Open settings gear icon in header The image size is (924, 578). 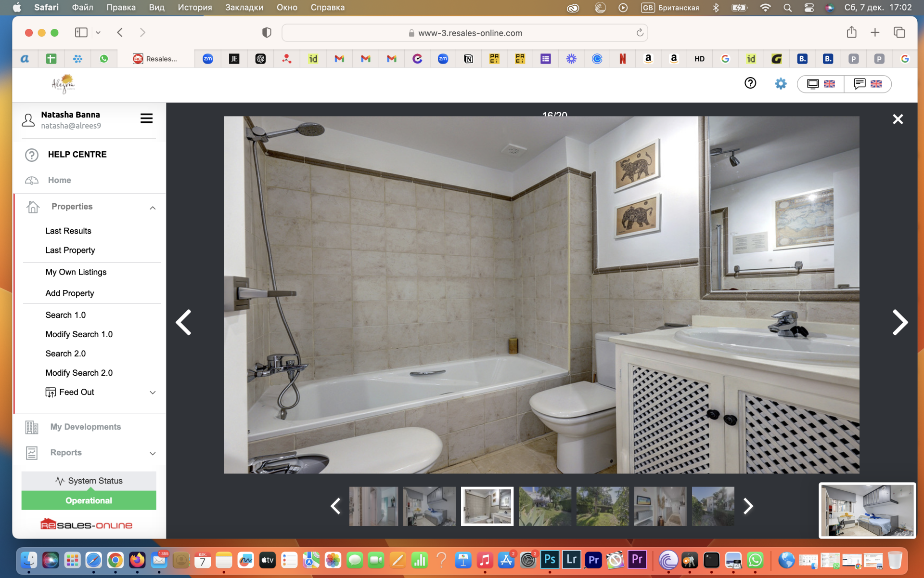[x=780, y=84]
